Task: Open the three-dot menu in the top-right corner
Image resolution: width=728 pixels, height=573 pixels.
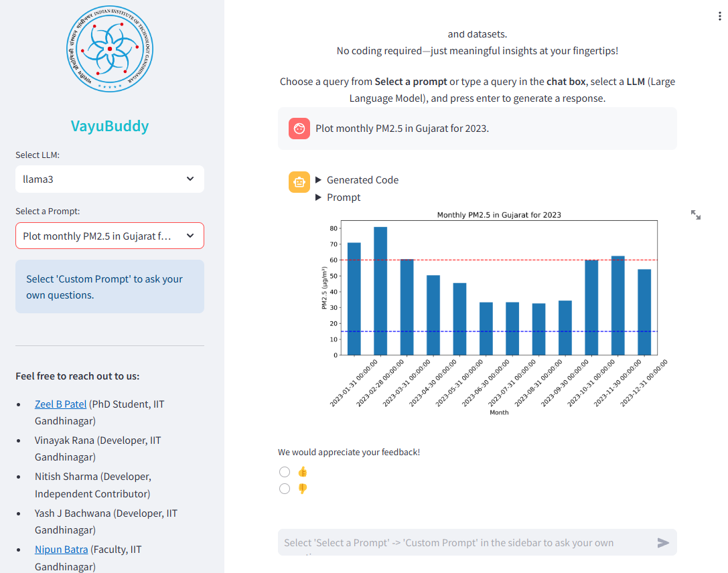Action: [719, 15]
